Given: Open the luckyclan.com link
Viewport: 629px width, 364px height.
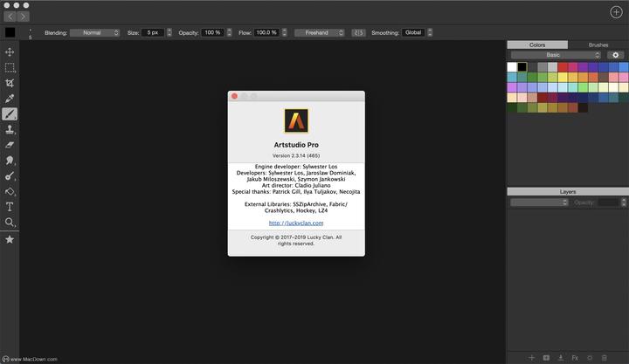Looking at the screenshot, I should coord(296,223).
